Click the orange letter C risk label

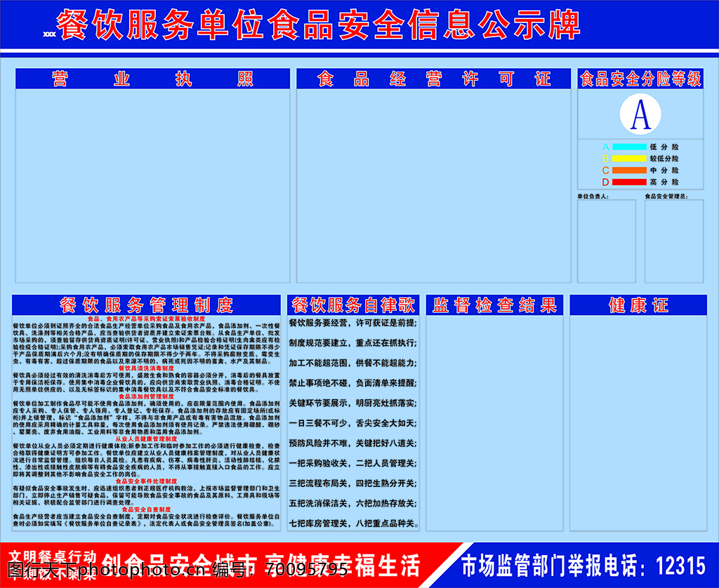605,171
